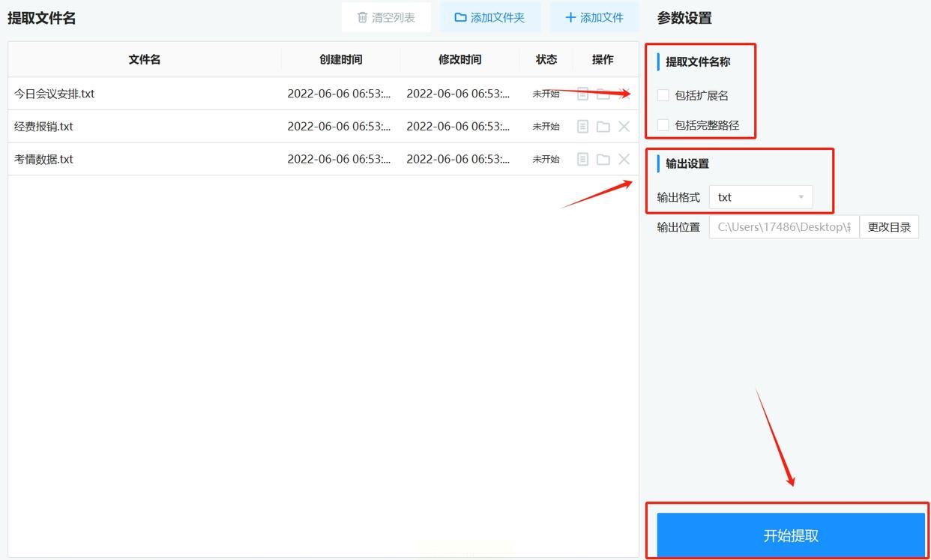Click the 输出位置 path field
This screenshot has width=931, height=560.
tap(784, 227)
